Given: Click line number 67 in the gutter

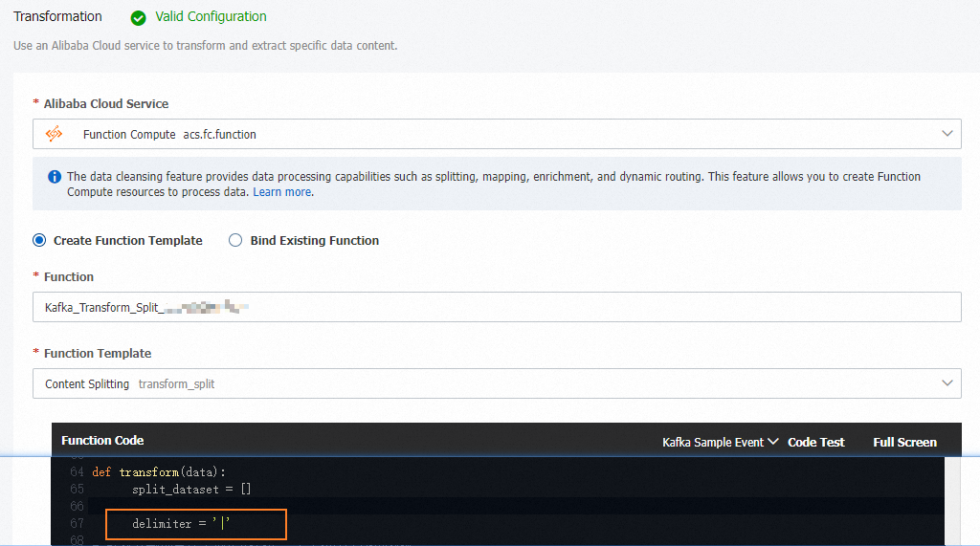Looking at the screenshot, I should [x=77, y=523].
